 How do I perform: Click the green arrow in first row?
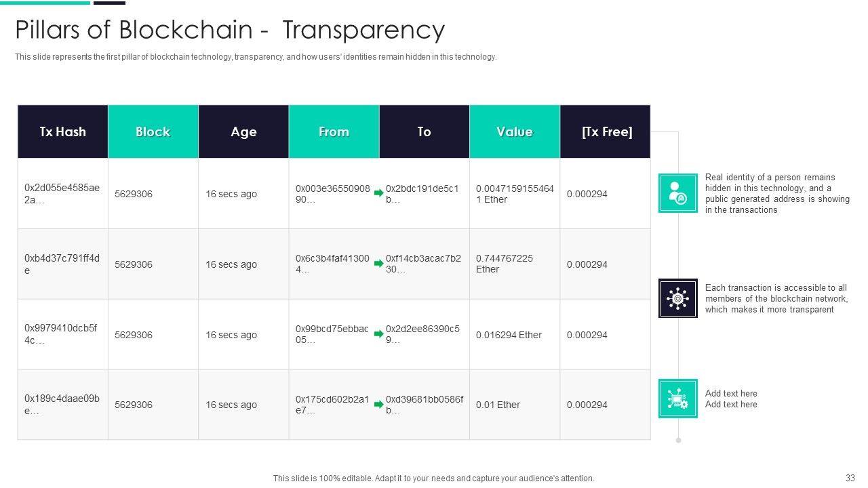pyautogui.click(x=379, y=194)
